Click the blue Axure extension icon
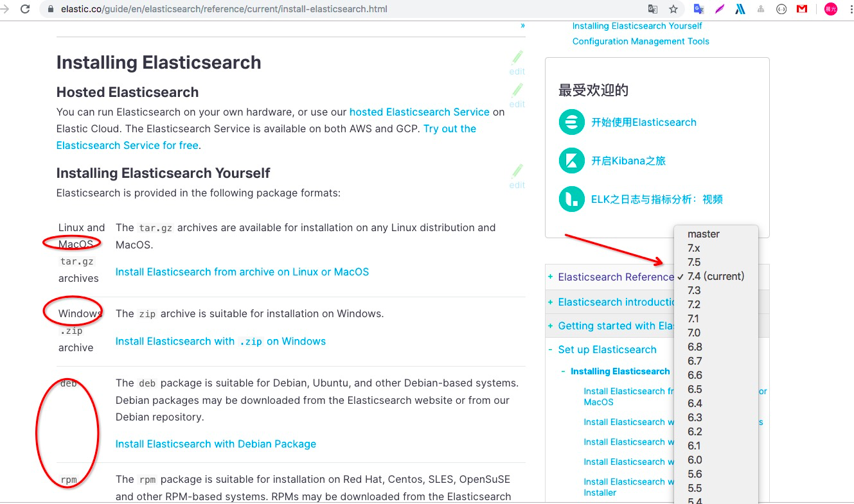The image size is (854, 504). tap(740, 9)
